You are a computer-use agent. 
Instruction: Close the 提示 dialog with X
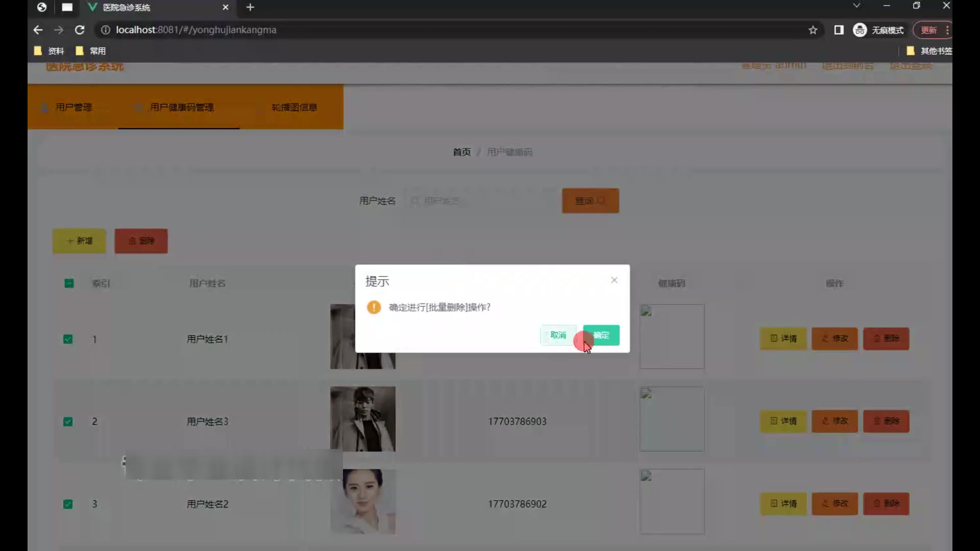614,280
